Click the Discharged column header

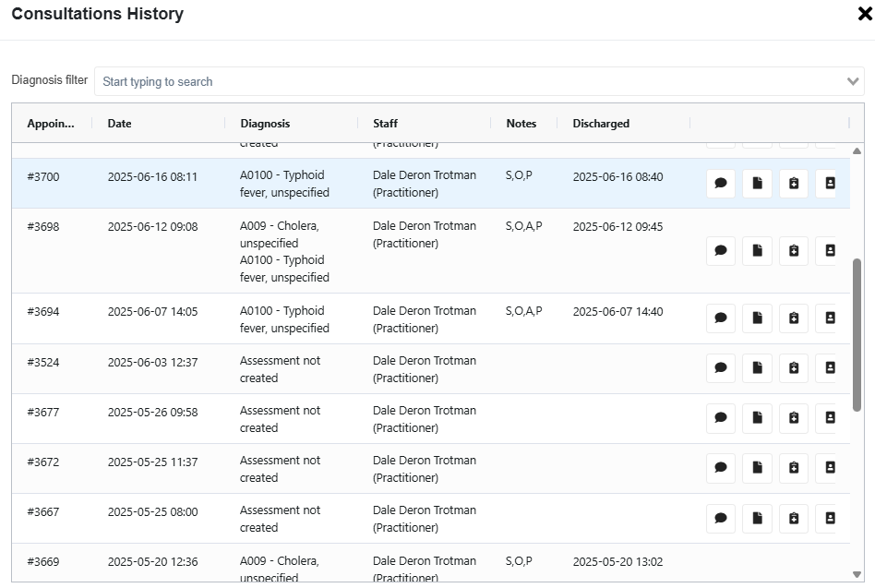pos(601,124)
